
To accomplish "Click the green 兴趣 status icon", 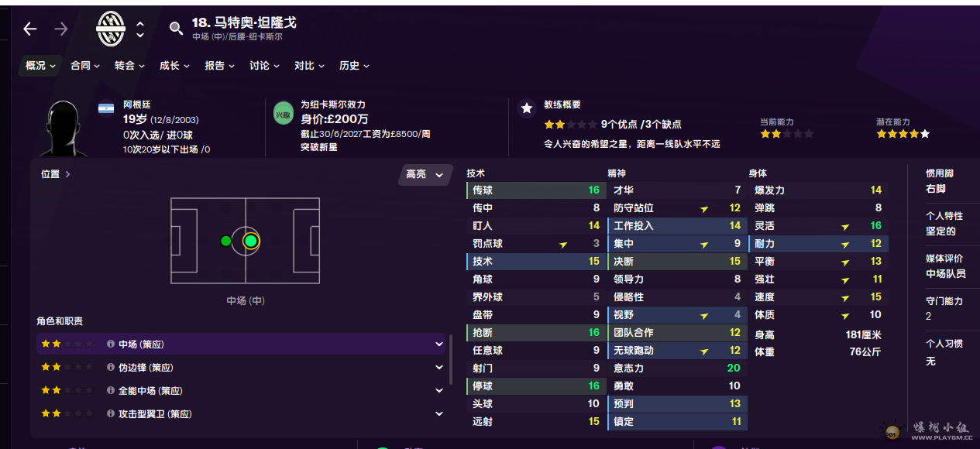I will click(283, 115).
